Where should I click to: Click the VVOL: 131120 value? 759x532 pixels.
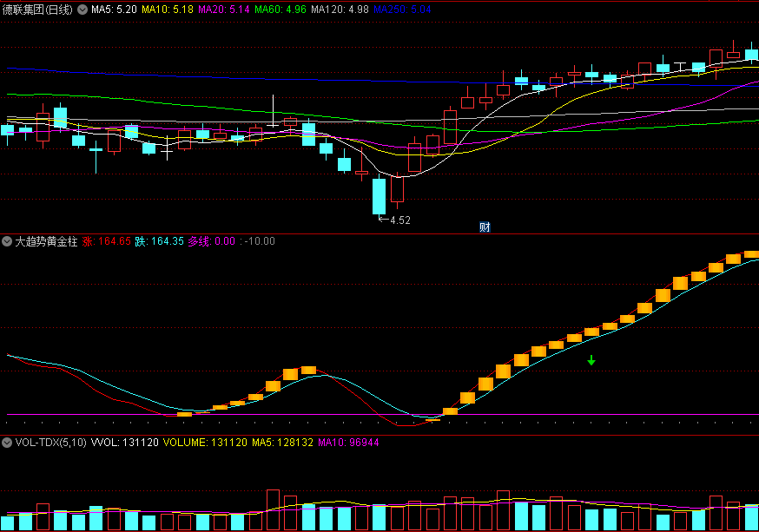[125, 442]
